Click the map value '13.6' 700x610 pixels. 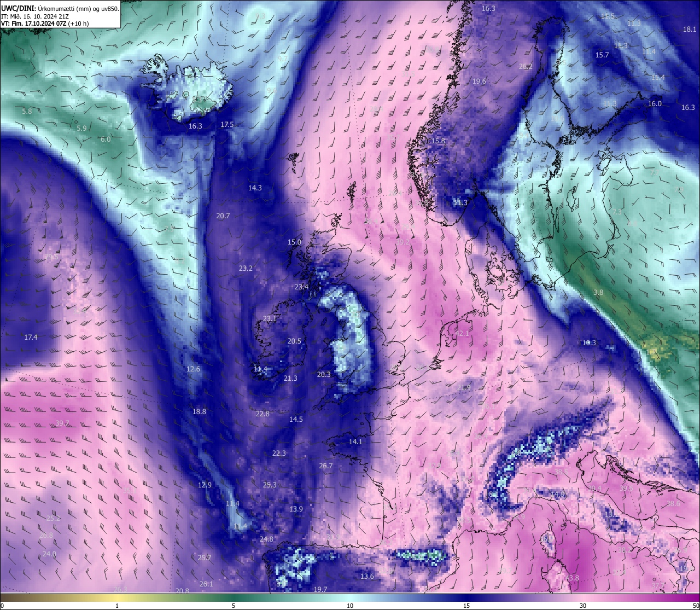click(367, 577)
